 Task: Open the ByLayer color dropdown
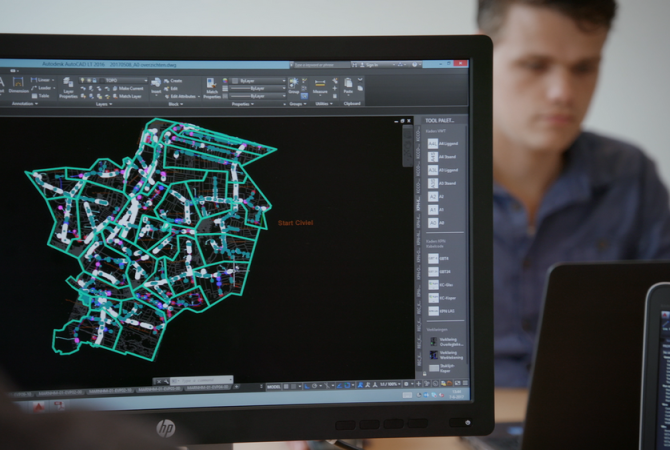coord(259,80)
